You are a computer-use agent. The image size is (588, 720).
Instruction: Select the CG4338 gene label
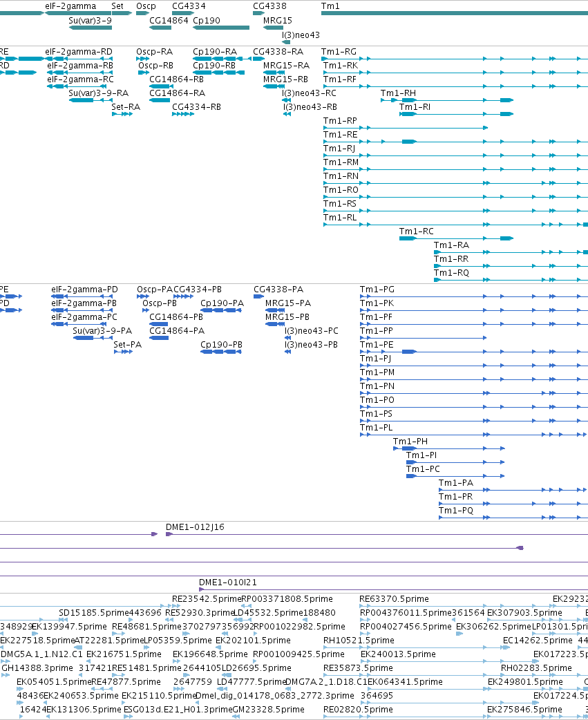tap(269, 6)
